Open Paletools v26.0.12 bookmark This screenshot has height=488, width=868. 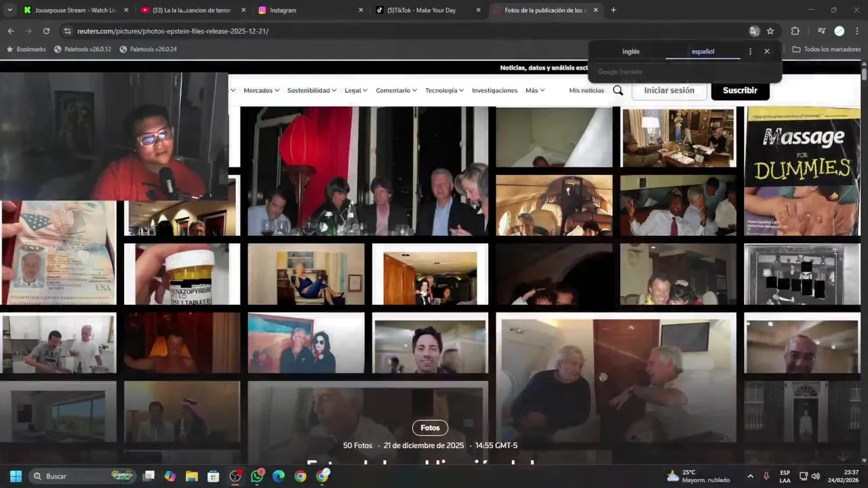click(83, 49)
